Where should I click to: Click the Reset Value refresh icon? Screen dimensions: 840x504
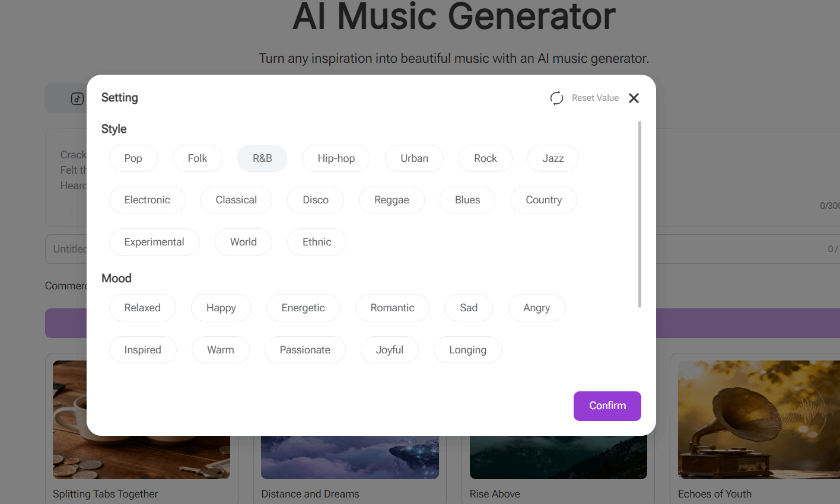point(556,98)
